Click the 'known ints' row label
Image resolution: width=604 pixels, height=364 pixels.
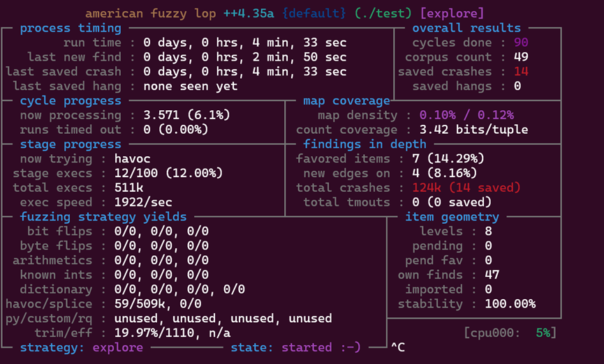click(x=57, y=276)
